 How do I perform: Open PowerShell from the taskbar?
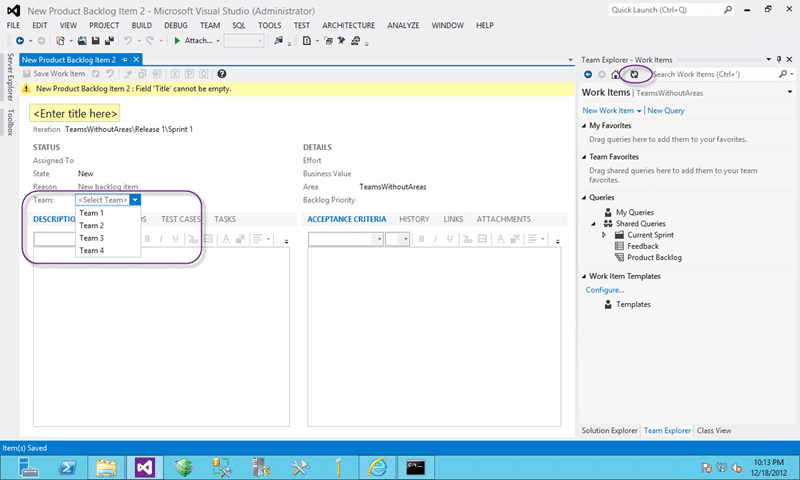(67, 467)
